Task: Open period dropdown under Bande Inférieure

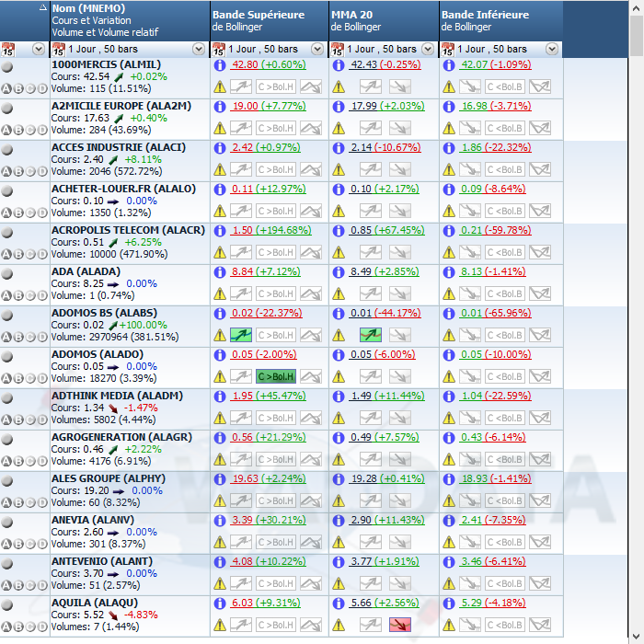Action: [552, 50]
